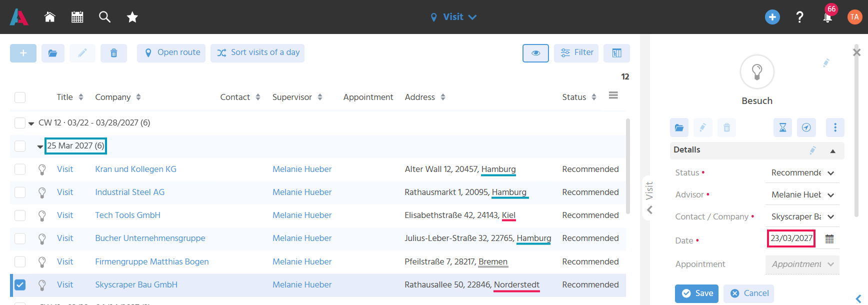Open help question mark icon
Viewport: 868px width, 305px height.
coord(799,17)
